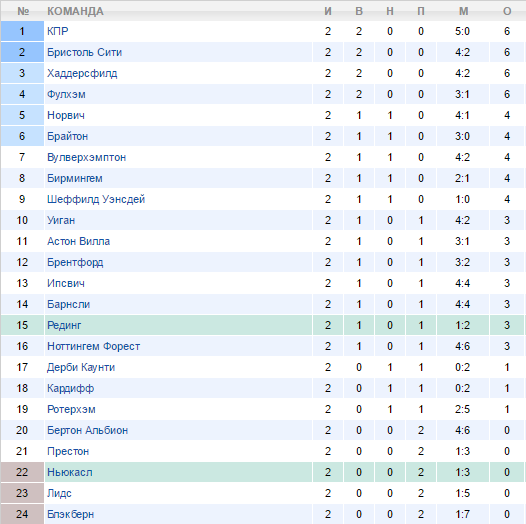Image resolution: width=526 pixels, height=524 pixels.
Task: Select the Брайтон team link
Action: coord(67,136)
